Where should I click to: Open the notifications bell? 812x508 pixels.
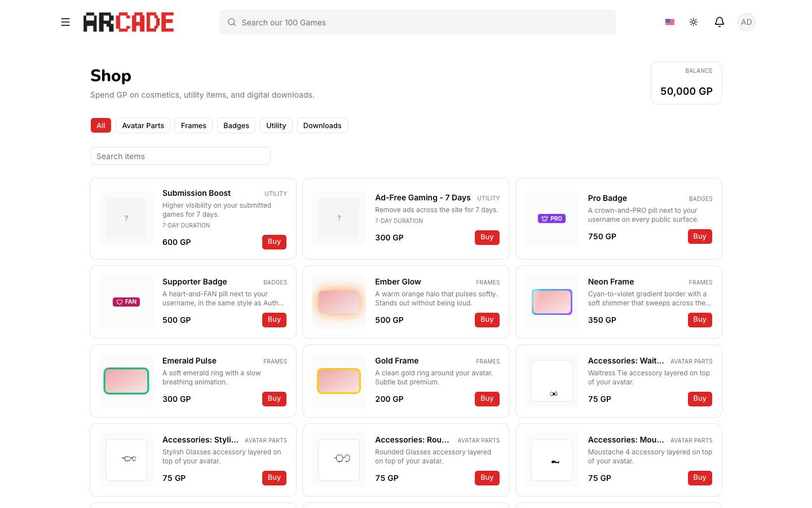click(x=720, y=22)
